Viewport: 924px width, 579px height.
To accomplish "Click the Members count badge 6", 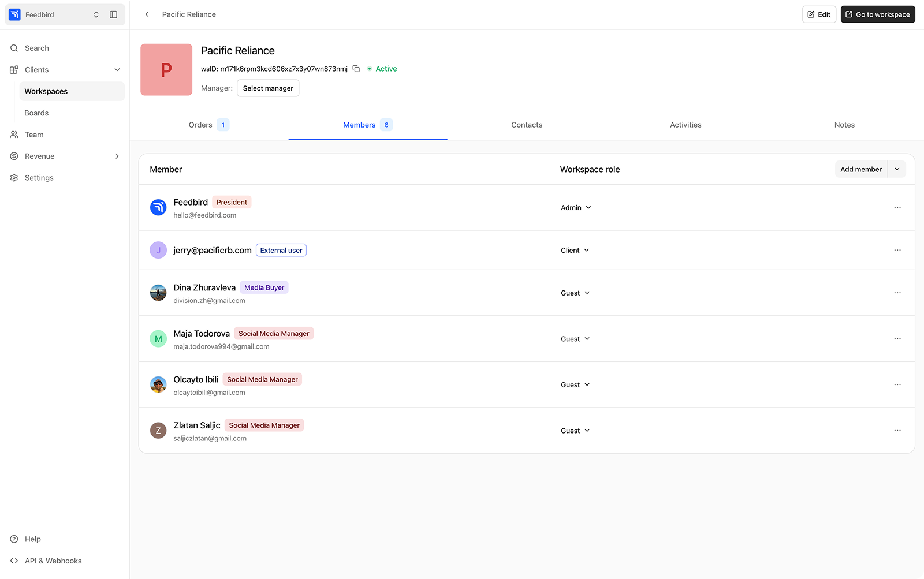I will (386, 125).
